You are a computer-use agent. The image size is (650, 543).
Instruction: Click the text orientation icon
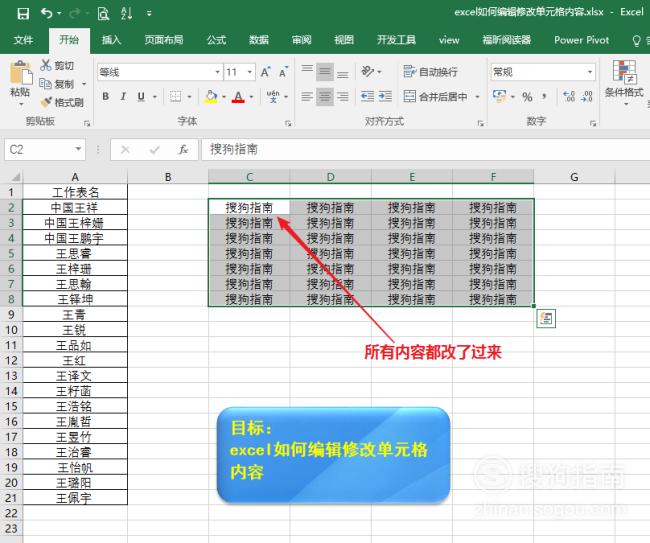pyautogui.click(x=368, y=71)
